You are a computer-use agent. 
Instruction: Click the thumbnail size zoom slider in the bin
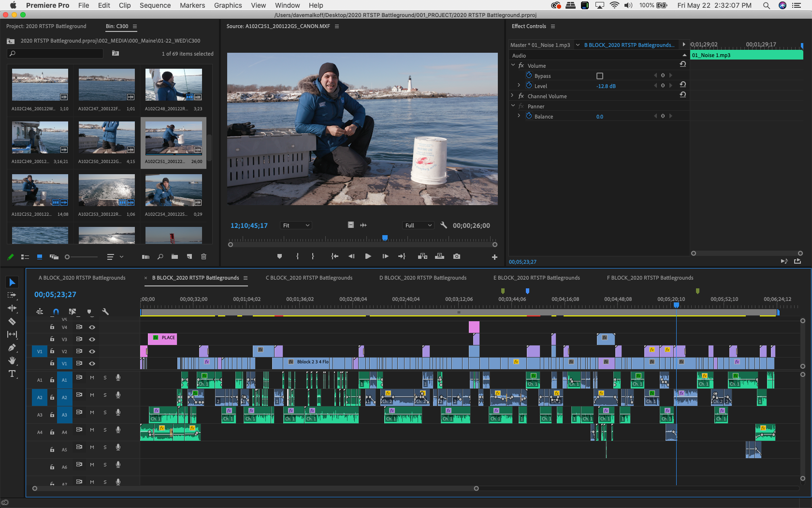68,257
